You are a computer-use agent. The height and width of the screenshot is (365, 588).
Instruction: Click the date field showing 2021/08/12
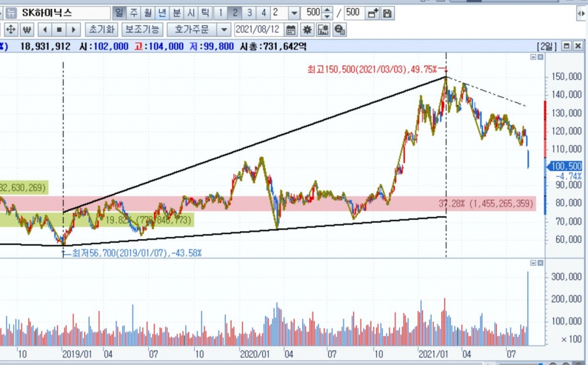point(259,29)
